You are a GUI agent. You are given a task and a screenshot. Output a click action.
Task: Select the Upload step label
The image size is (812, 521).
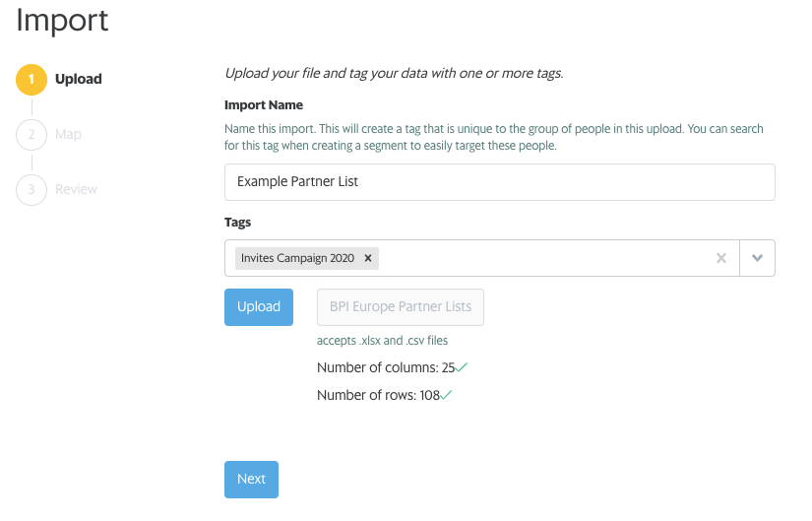[x=78, y=79]
